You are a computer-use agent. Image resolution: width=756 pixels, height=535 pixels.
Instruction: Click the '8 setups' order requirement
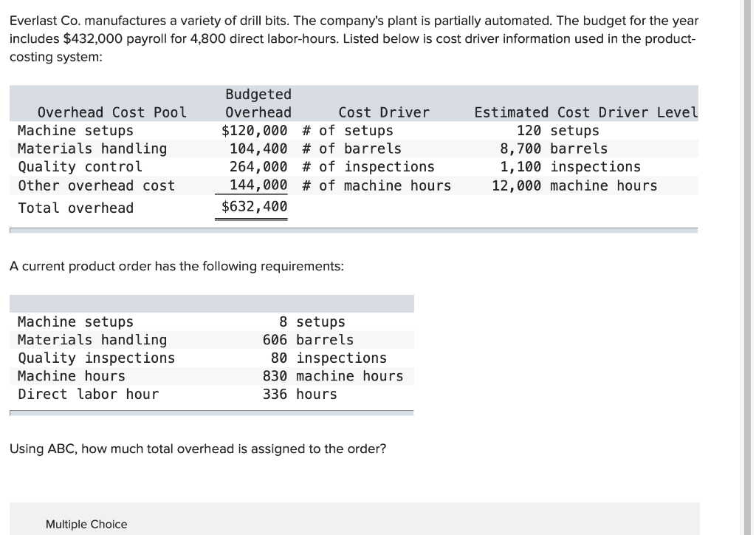point(312,321)
